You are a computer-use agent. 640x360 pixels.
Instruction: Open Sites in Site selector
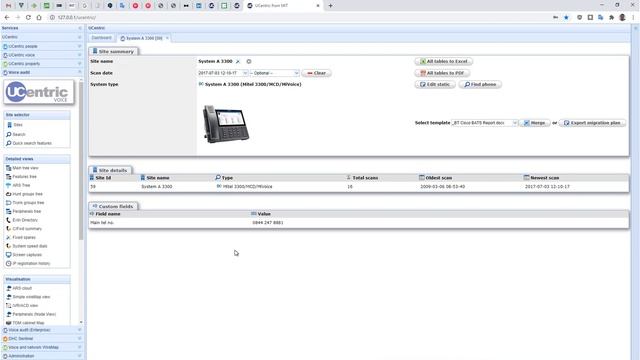coord(18,125)
